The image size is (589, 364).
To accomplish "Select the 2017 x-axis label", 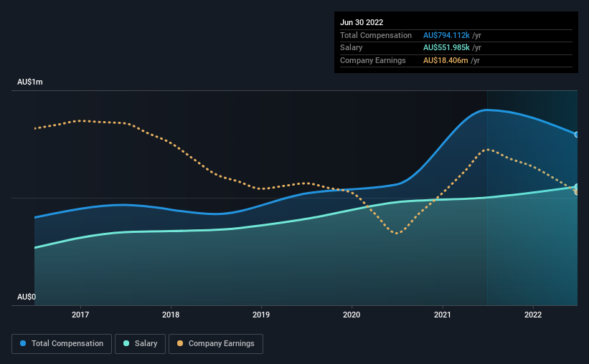I will 80,315.
